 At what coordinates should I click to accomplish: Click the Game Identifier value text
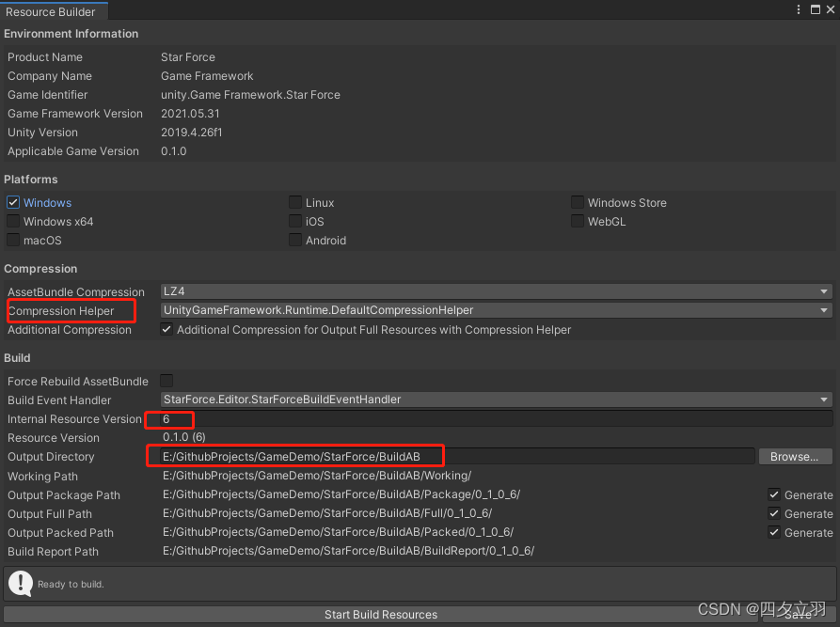(250, 95)
